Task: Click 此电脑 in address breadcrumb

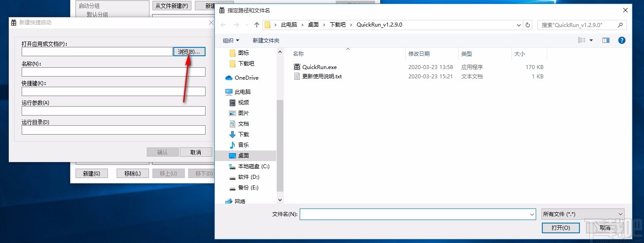Action: tap(289, 25)
